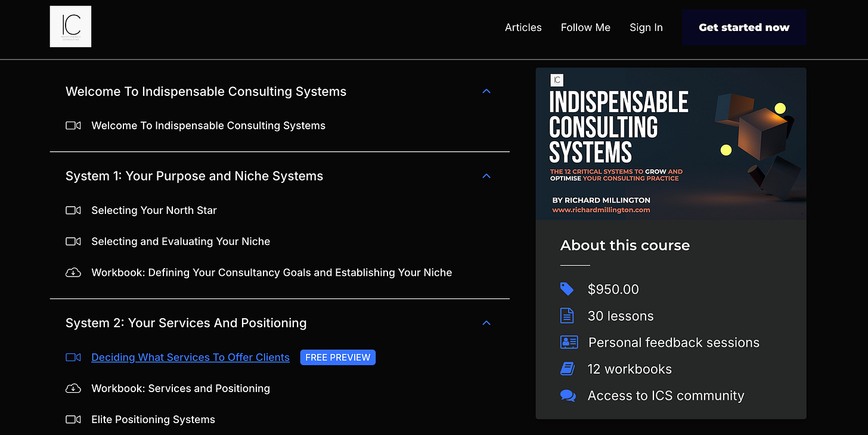
Task: Collapse System 1: Your Purpose and Niche Systems
Action: pyautogui.click(x=486, y=176)
